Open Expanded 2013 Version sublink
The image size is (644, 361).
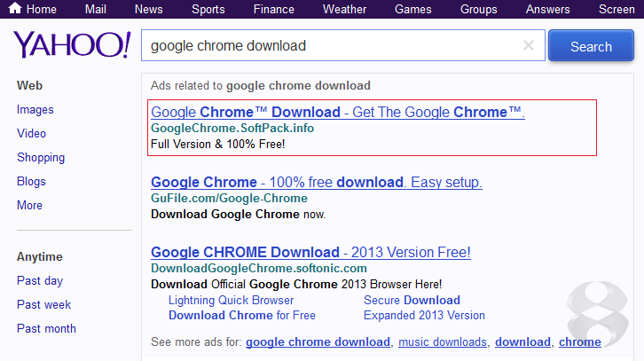point(424,316)
